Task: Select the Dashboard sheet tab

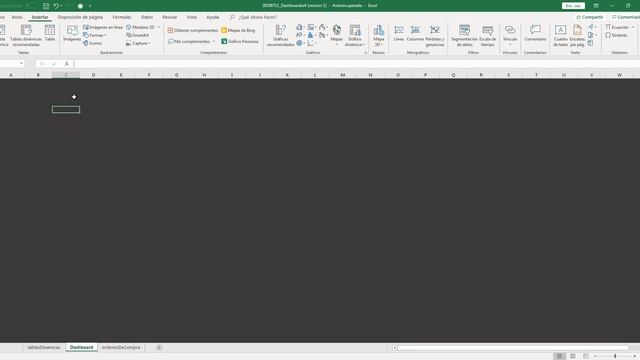Action: point(81,347)
